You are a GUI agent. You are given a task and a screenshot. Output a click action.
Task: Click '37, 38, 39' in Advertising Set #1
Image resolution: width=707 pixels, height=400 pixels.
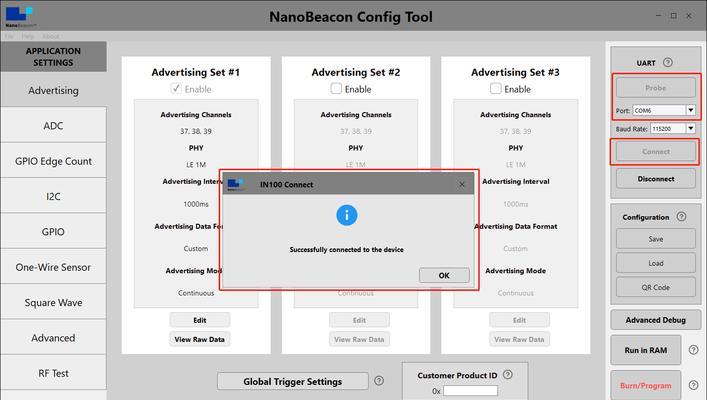click(196, 131)
